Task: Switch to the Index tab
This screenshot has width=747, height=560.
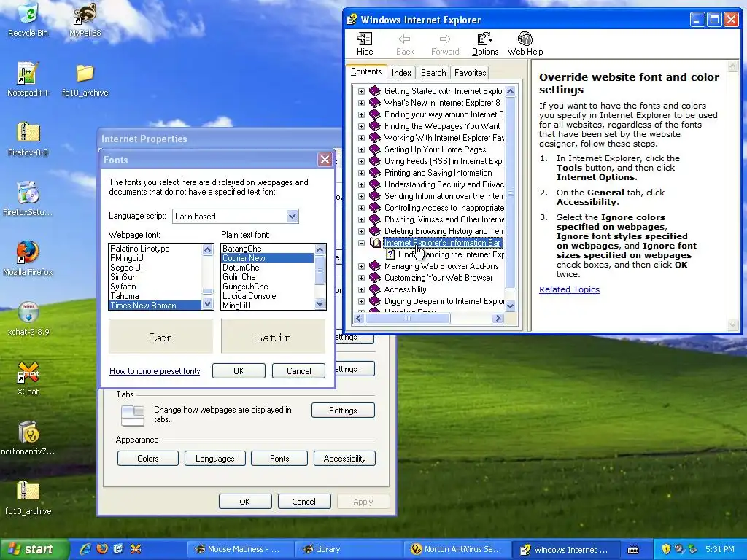Action: click(x=401, y=73)
